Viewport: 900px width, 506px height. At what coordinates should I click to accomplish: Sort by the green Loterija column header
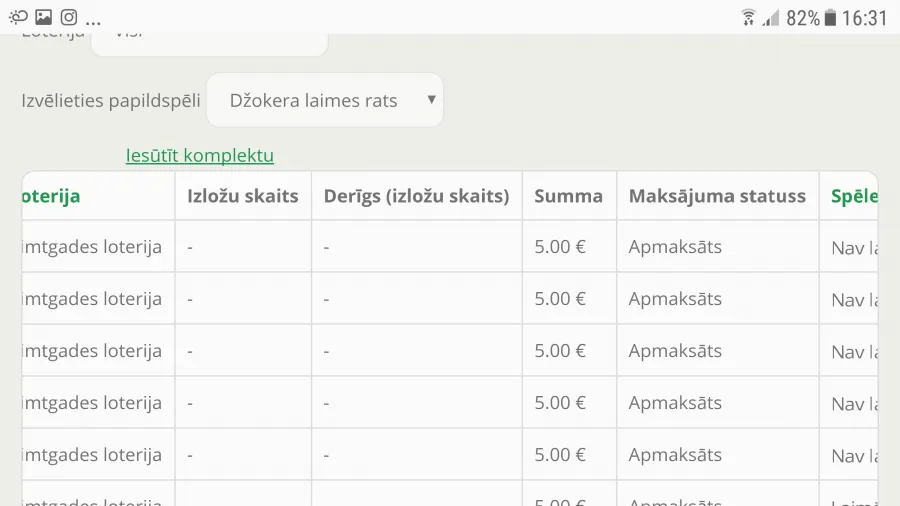pos(51,196)
